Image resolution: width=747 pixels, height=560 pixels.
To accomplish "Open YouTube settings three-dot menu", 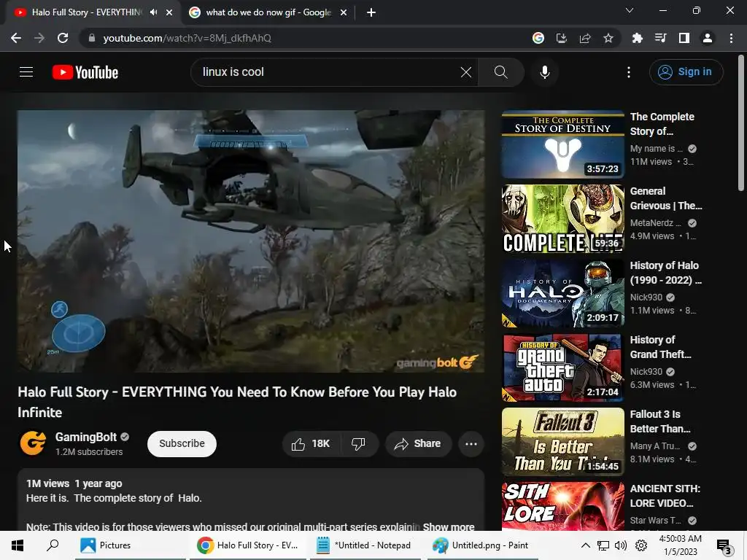I will (628, 72).
